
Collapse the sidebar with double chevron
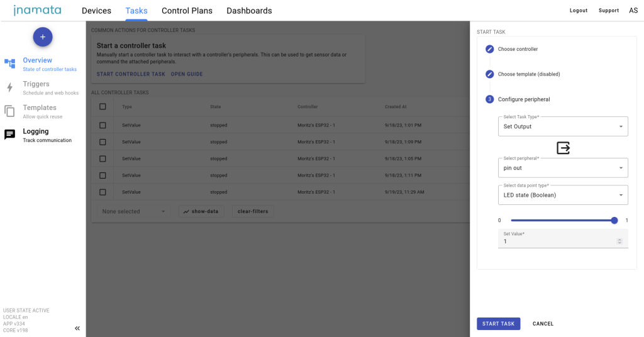click(77, 328)
